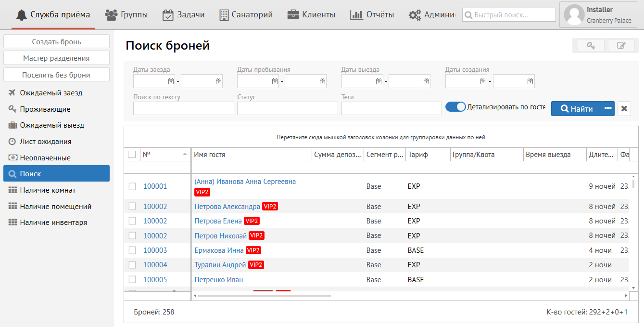The width and height of the screenshot is (644, 327).
Task: Toggle the guest detail switch
Action: (x=455, y=107)
